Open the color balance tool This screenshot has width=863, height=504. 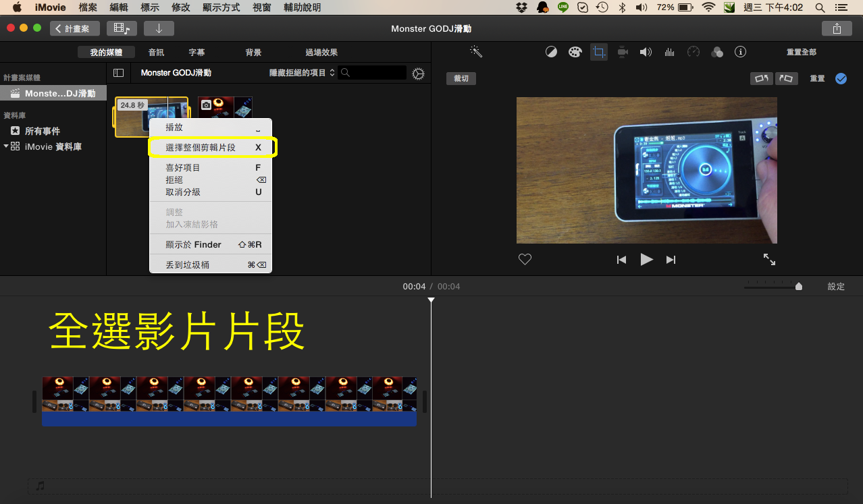[551, 52]
